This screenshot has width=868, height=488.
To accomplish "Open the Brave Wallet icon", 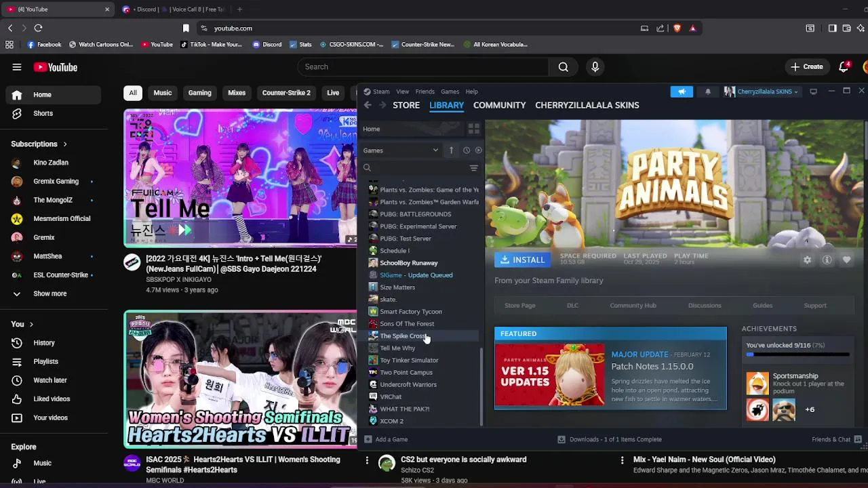I will pyautogui.click(x=846, y=28).
